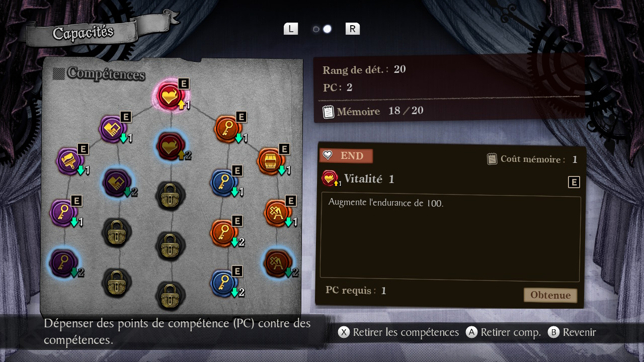644x362 pixels.
Task: Click the orange barrel skill node
Action: pos(271,160)
